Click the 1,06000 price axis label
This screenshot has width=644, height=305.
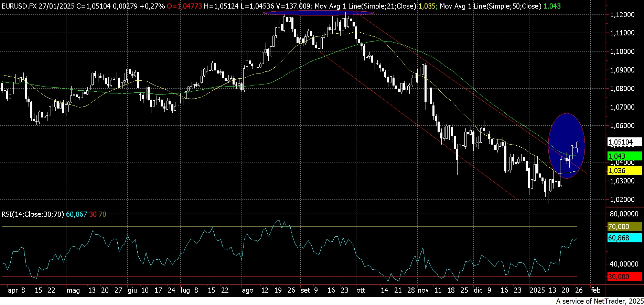point(622,126)
